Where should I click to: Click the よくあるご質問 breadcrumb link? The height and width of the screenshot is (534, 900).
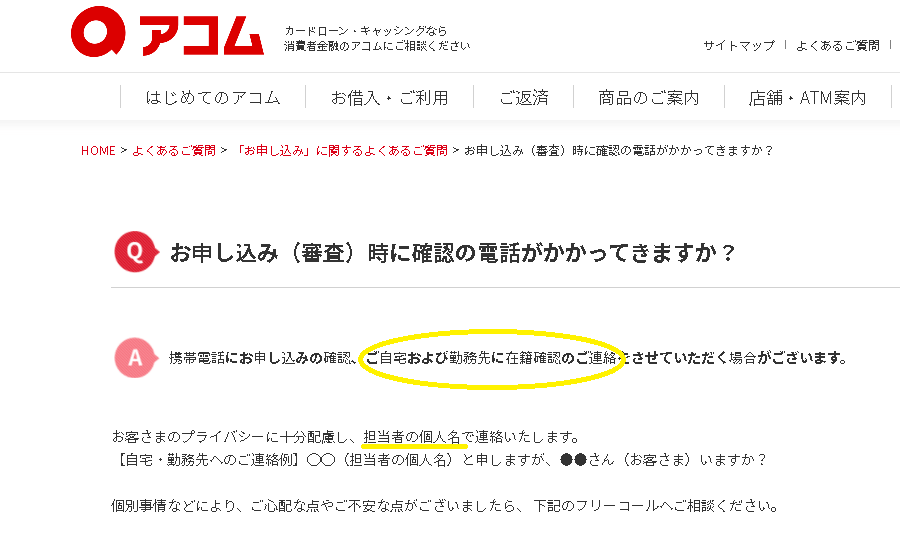coord(174,150)
